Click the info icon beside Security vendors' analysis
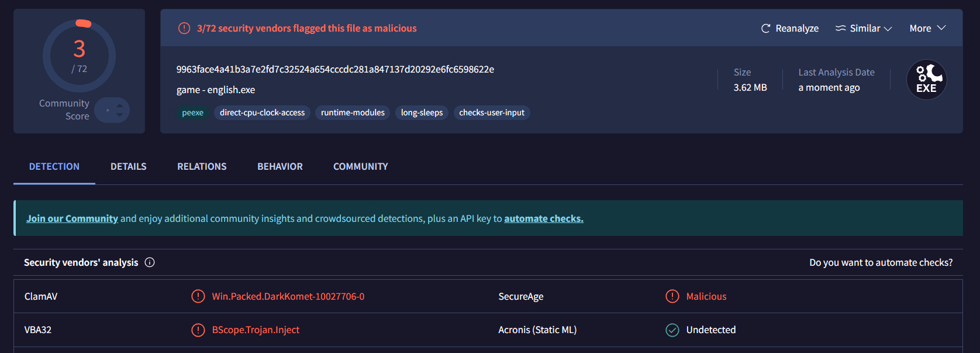Image resolution: width=980 pixels, height=353 pixels. tap(150, 262)
